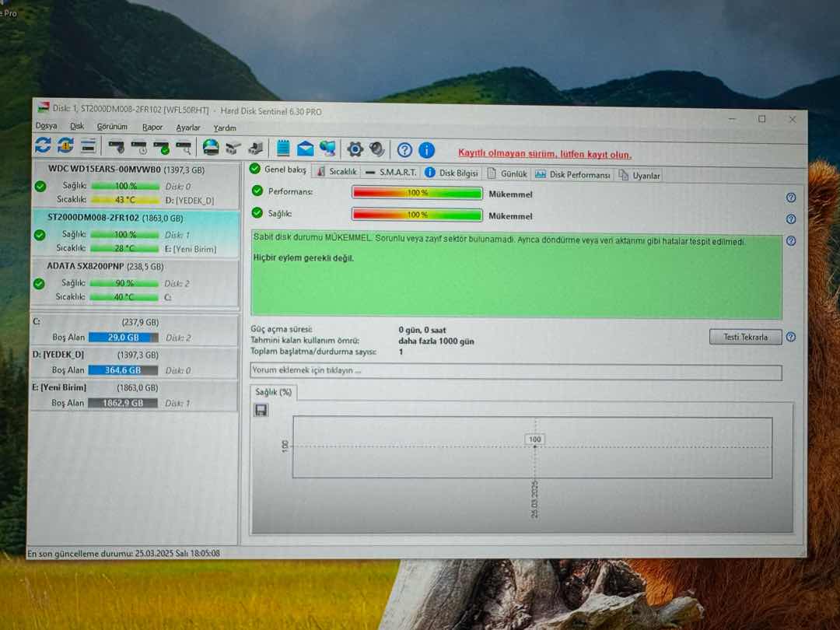Click the disk with green checkmark icon
840x630 pixels.
(161, 147)
